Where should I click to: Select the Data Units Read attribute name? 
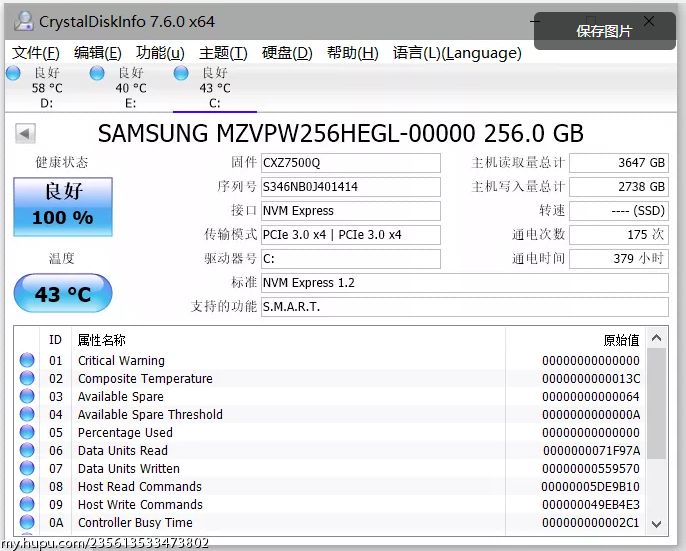(123, 450)
